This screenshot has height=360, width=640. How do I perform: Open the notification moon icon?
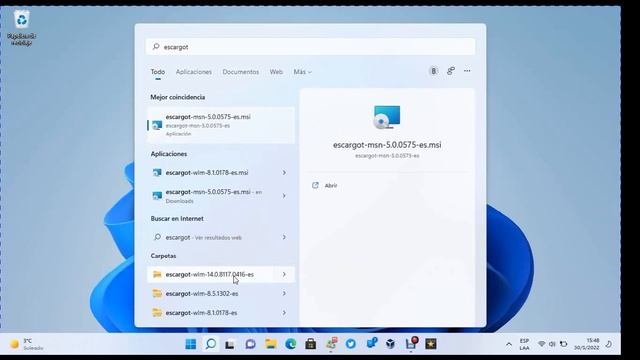coord(609,344)
